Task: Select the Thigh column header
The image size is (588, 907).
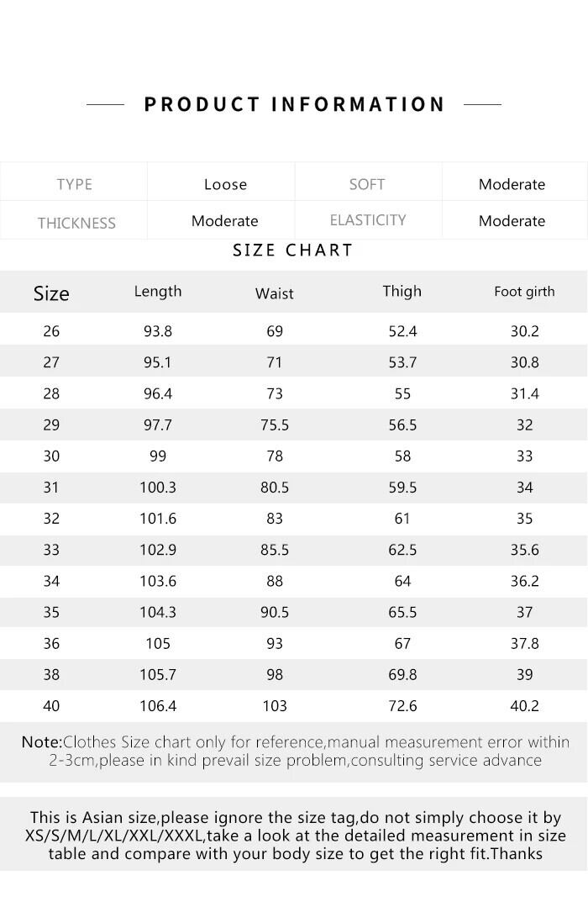Action: click(x=402, y=291)
